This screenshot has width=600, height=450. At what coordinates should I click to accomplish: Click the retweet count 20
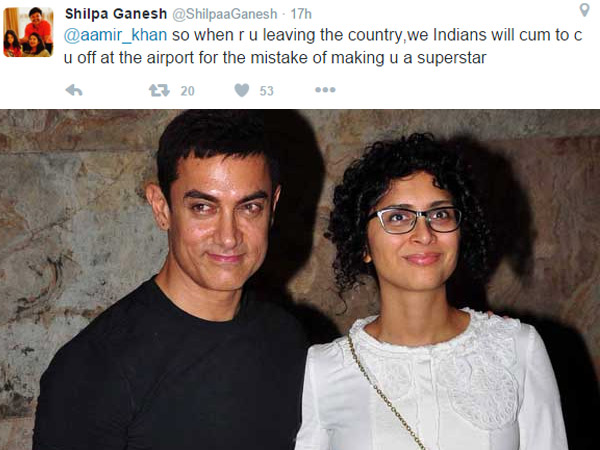[x=188, y=91]
